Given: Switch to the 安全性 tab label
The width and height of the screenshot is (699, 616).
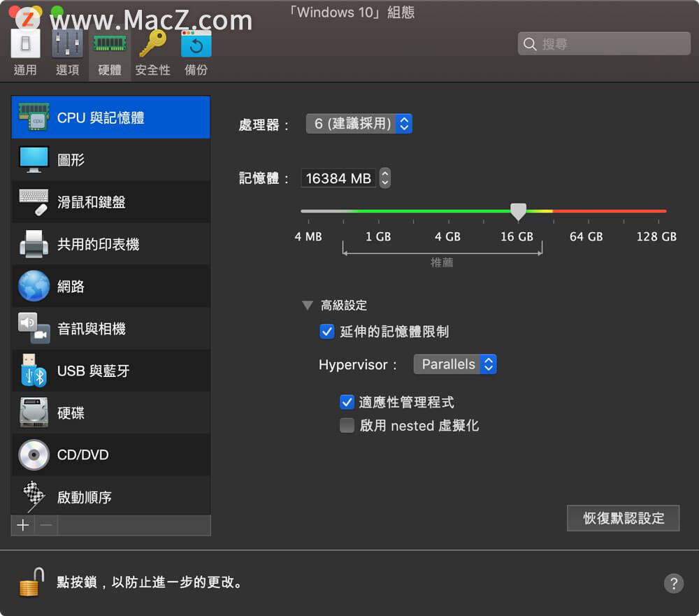Looking at the screenshot, I should [152, 70].
